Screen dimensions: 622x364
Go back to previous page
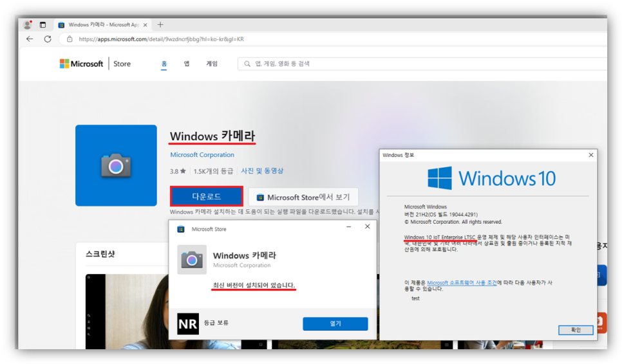point(30,39)
